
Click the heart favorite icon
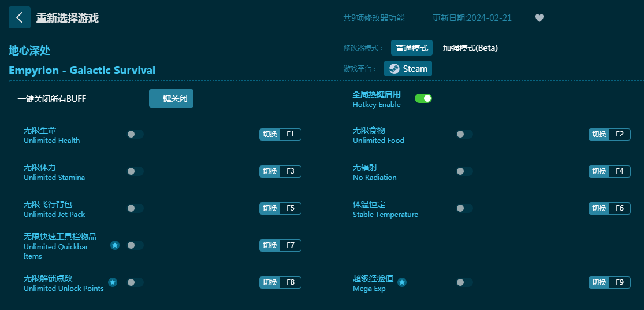pos(539,18)
